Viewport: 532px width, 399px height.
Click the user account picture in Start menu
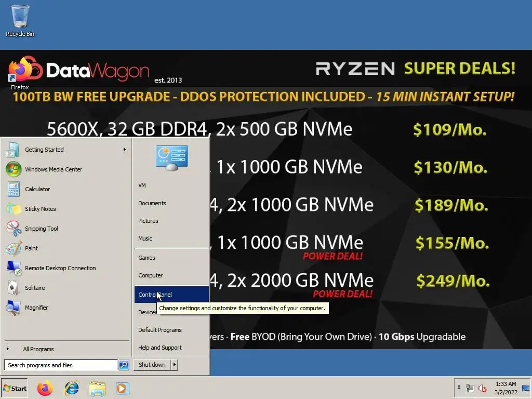point(171,158)
